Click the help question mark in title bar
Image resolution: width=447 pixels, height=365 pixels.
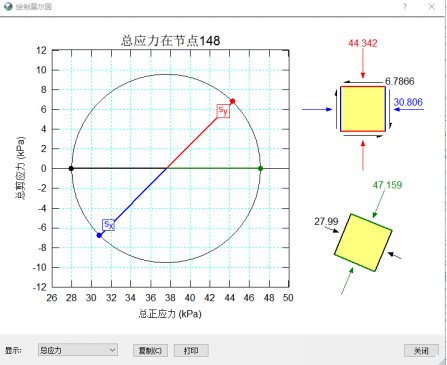405,7
